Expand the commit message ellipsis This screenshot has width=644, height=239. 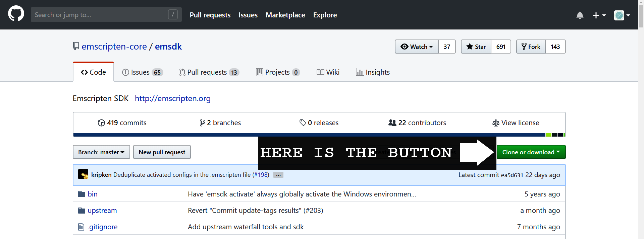[278, 175]
